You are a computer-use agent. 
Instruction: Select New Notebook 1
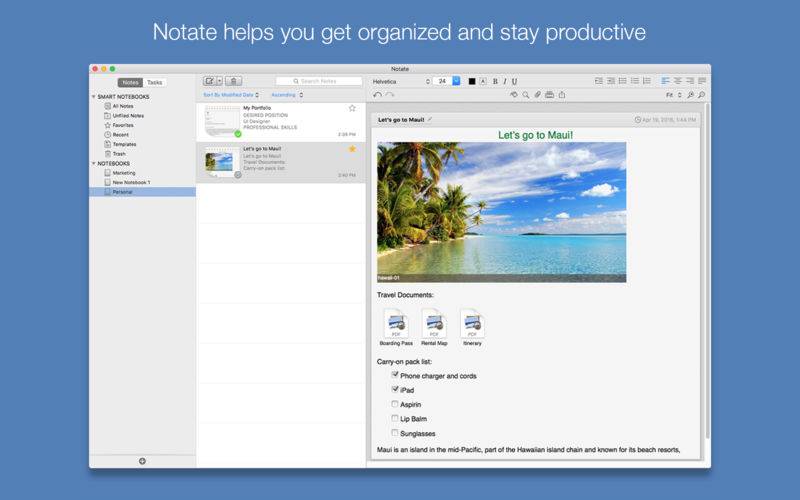pos(127,182)
